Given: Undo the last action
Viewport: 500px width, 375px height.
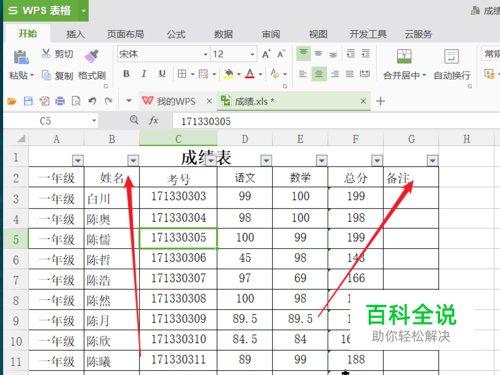Looking at the screenshot, I should (92, 101).
